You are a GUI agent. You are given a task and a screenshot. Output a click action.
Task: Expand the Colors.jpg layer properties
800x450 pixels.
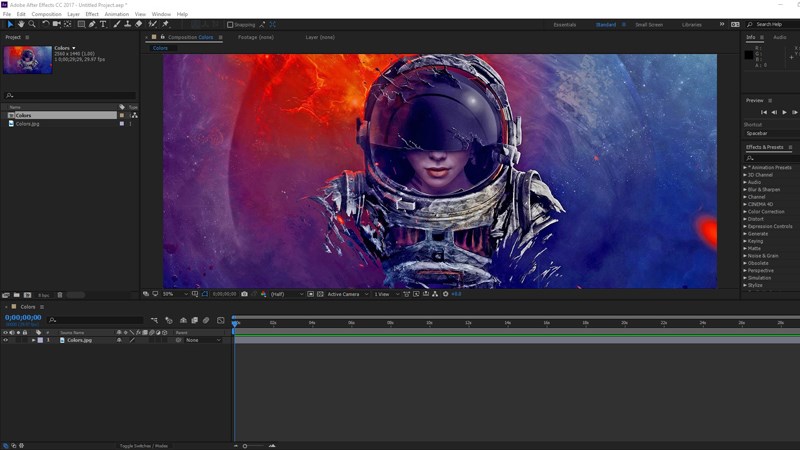click(x=33, y=340)
